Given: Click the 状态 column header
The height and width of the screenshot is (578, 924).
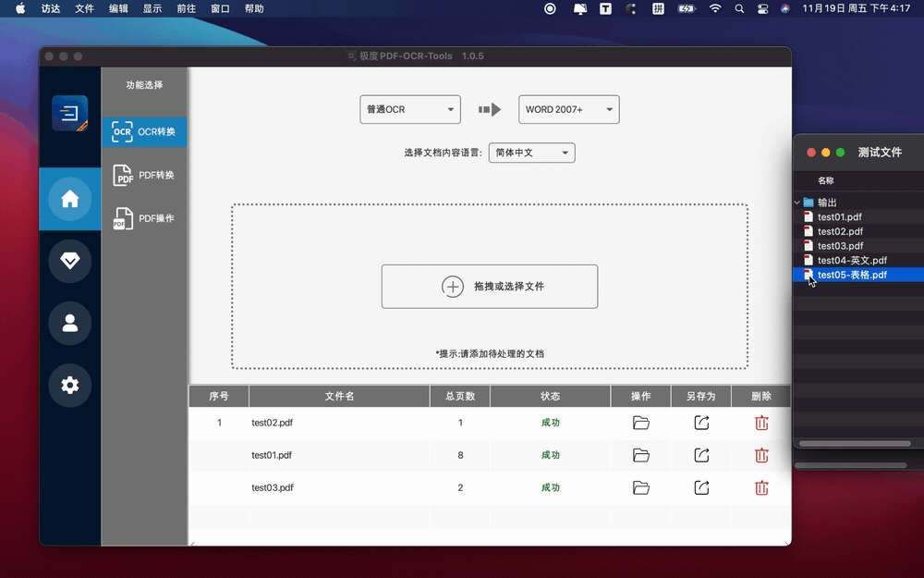Looking at the screenshot, I should 551,397.
